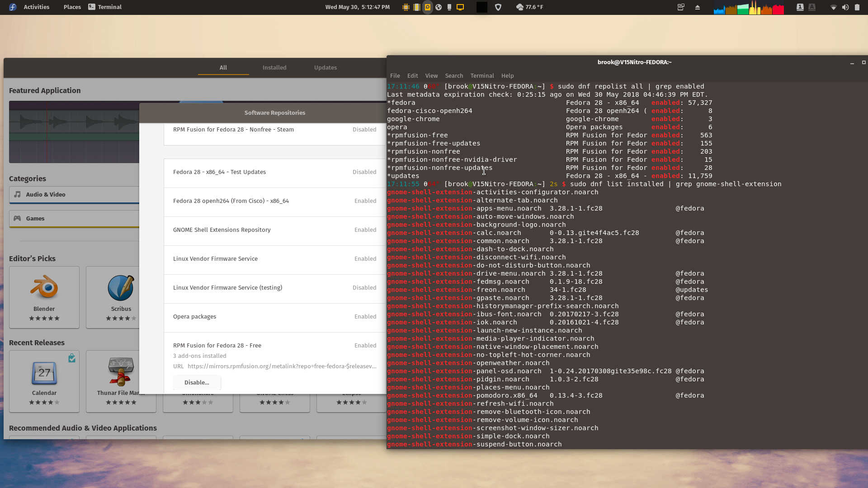Switch to the Installed tab
The image size is (868, 488).
(274, 67)
